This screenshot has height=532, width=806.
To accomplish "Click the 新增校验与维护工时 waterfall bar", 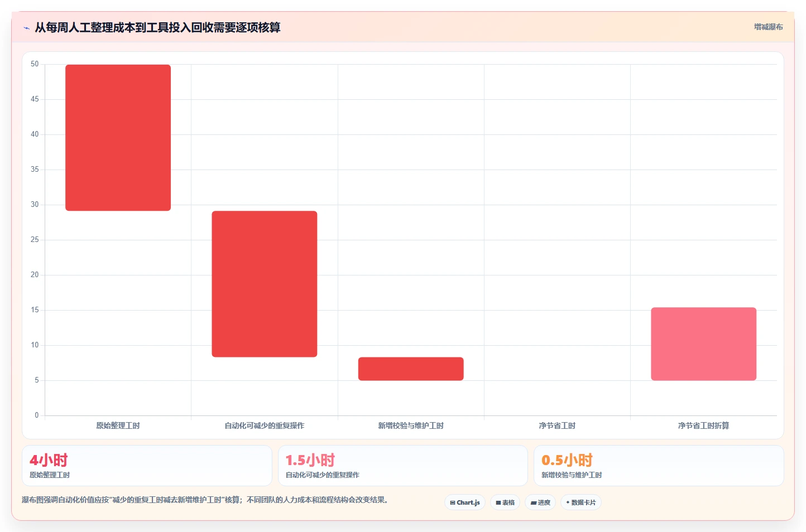I will tap(411, 369).
